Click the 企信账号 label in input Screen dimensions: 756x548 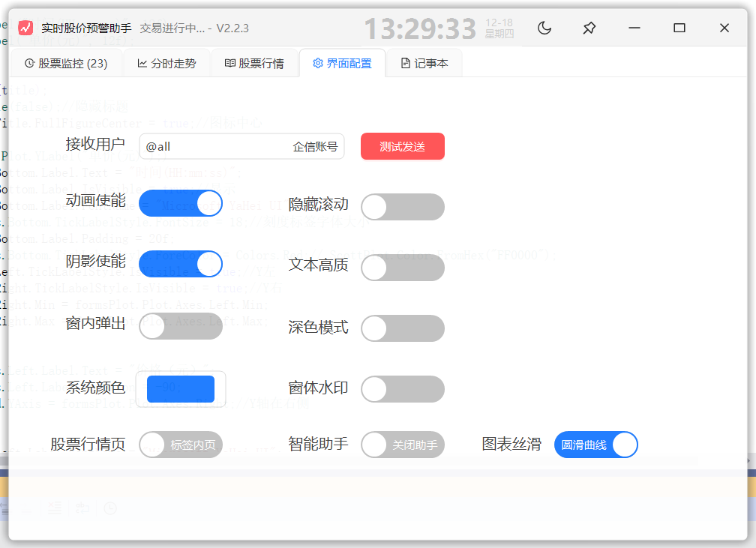315,146
